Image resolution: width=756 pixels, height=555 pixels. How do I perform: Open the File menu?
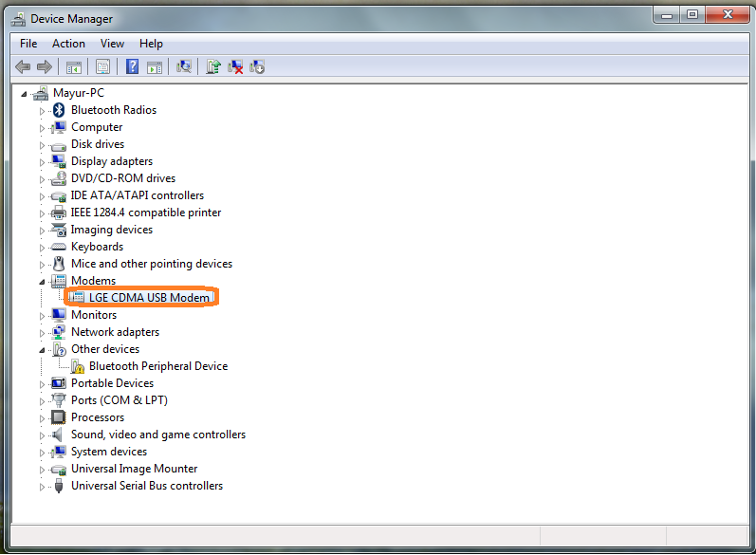point(28,44)
